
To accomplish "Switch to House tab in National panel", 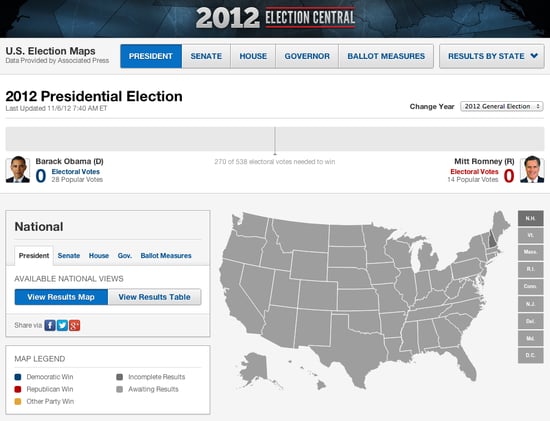I will point(99,256).
